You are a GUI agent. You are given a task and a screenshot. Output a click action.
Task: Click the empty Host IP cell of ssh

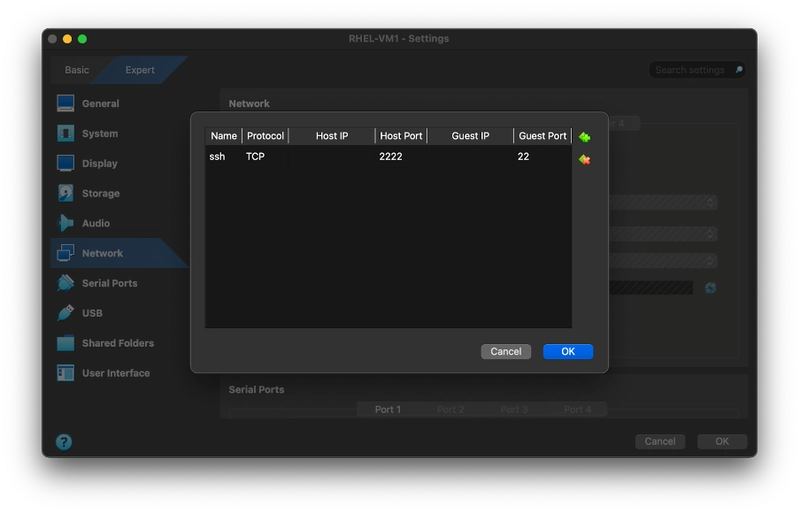(x=332, y=157)
